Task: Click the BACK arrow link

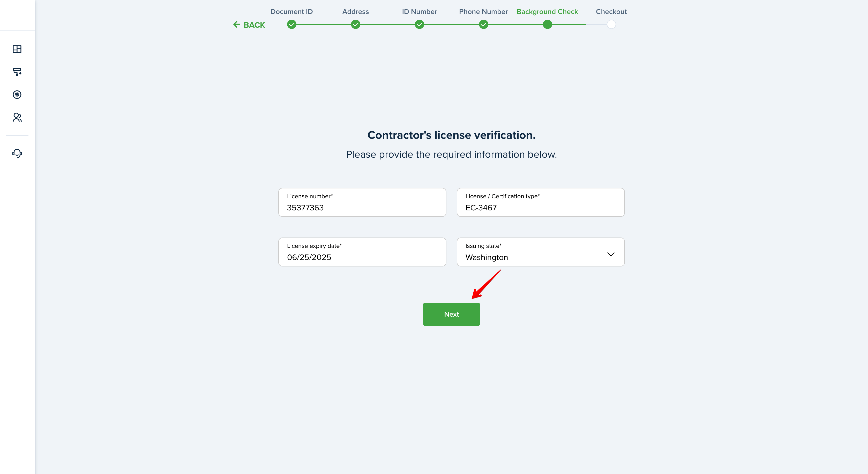Action: click(x=249, y=25)
